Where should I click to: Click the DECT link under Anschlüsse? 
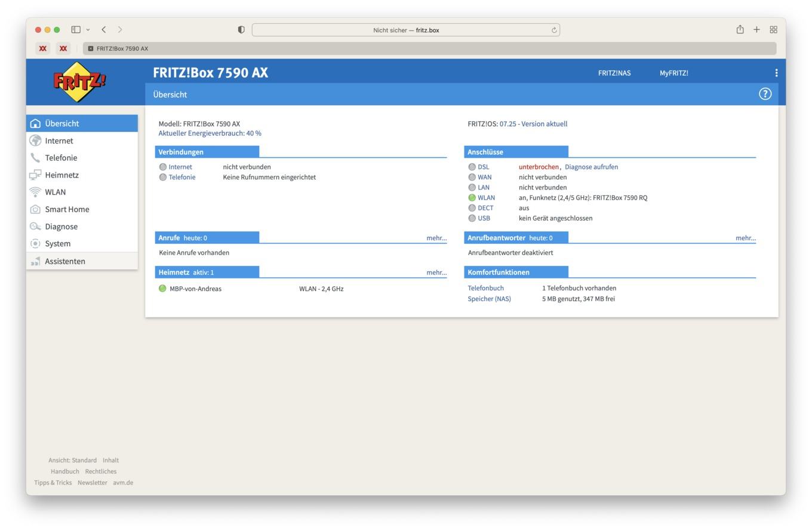click(x=485, y=208)
